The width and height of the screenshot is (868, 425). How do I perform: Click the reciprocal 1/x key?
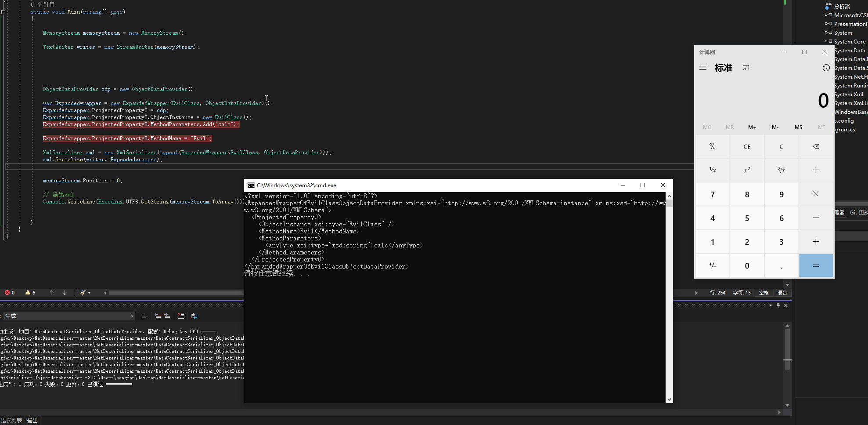point(713,170)
